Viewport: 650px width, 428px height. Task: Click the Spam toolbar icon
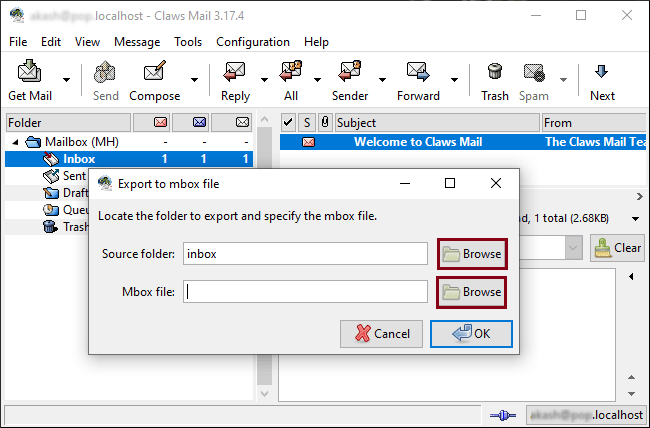[534, 81]
